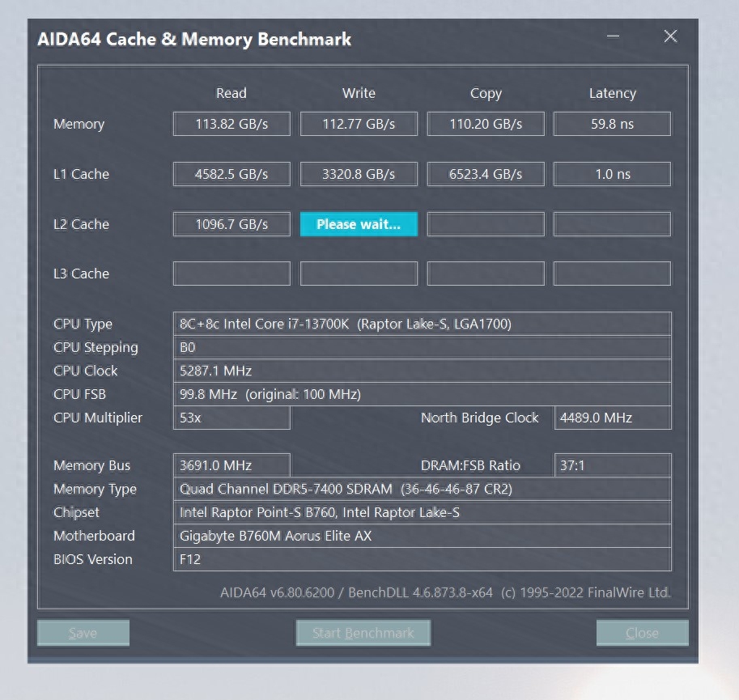Viewport: 739px width, 700px height.
Task: Click the Memory Bus label
Action: coord(92,466)
